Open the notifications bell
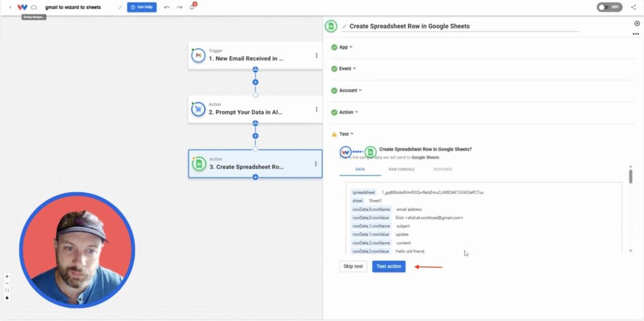644x321 pixels. 192,8
